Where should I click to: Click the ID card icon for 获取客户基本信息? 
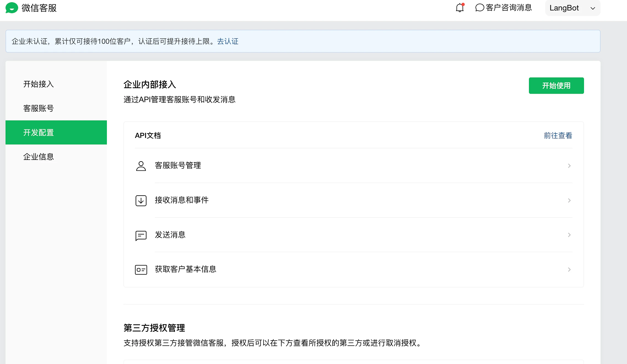coord(141,270)
